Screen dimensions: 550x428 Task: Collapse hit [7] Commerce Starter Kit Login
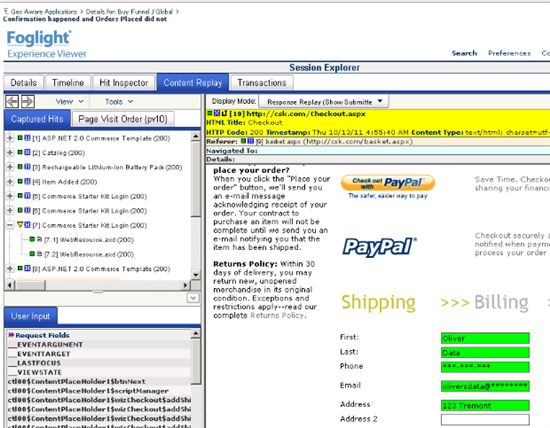click(10, 225)
